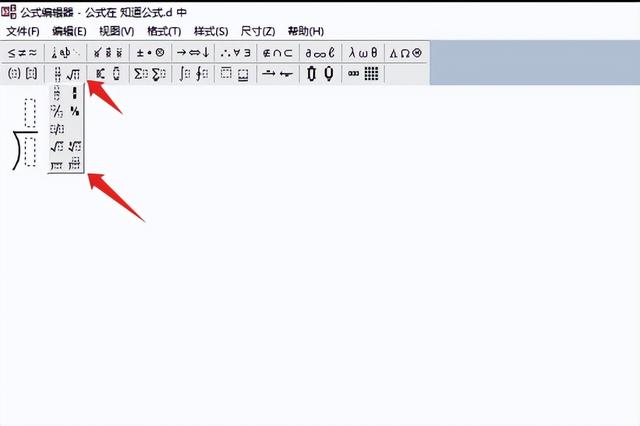This screenshot has height=426, width=640.
Task: Open the set theory symbols palette (∉ ∩ ⊂)
Action: [x=278, y=52]
